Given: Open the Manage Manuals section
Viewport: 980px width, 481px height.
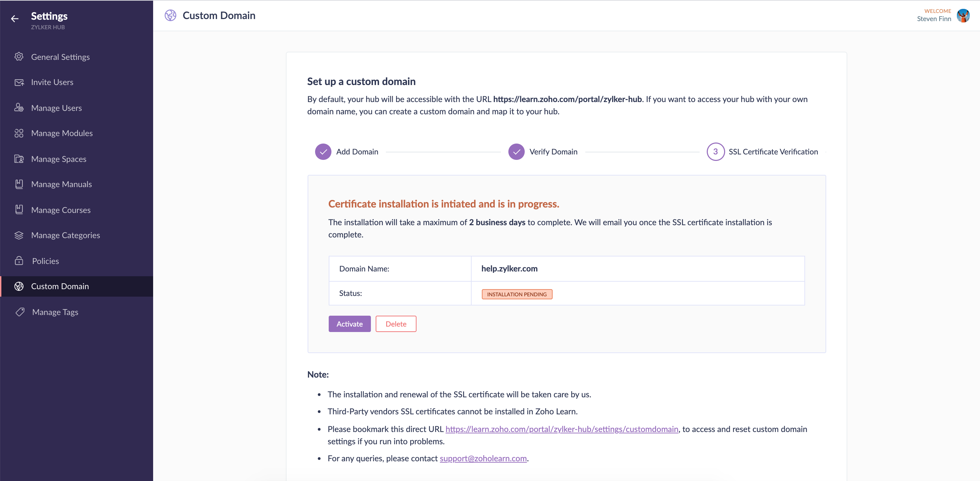Looking at the screenshot, I should (61, 184).
